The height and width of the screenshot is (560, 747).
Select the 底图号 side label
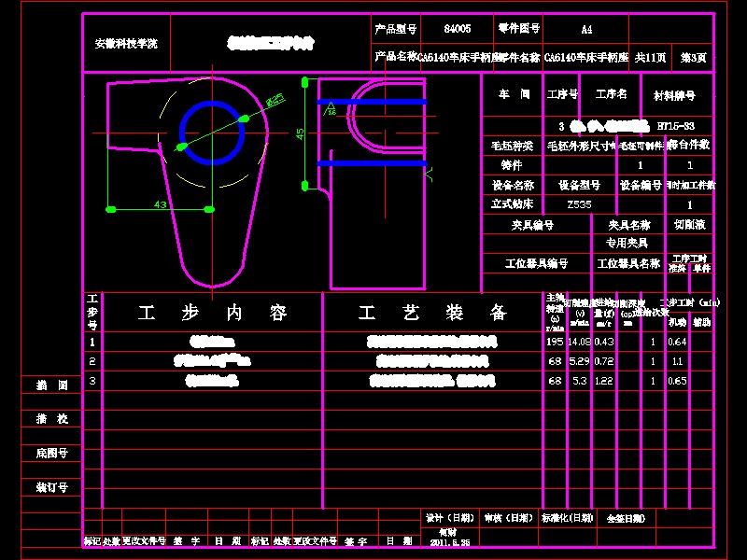52,454
